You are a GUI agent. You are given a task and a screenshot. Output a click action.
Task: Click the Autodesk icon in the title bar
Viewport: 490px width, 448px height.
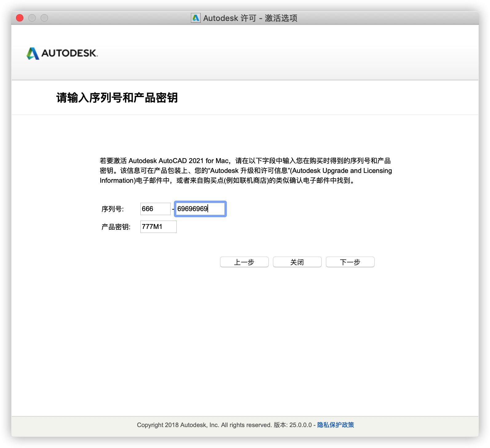[195, 18]
